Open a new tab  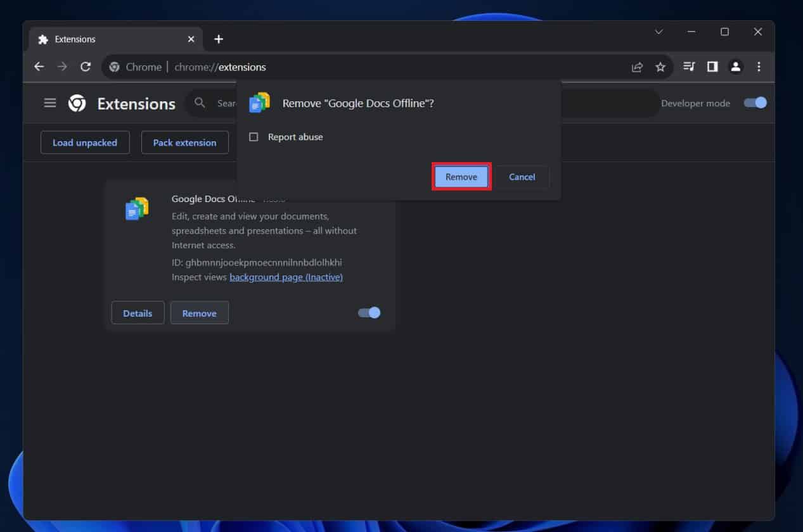[x=219, y=39]
